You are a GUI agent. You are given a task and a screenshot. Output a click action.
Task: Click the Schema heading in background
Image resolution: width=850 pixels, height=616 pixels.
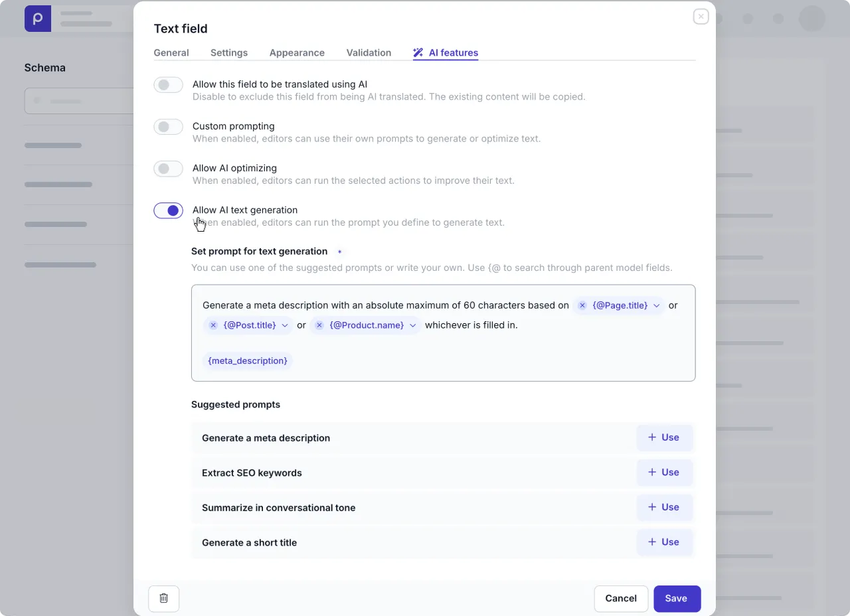[x=45, y=68]
